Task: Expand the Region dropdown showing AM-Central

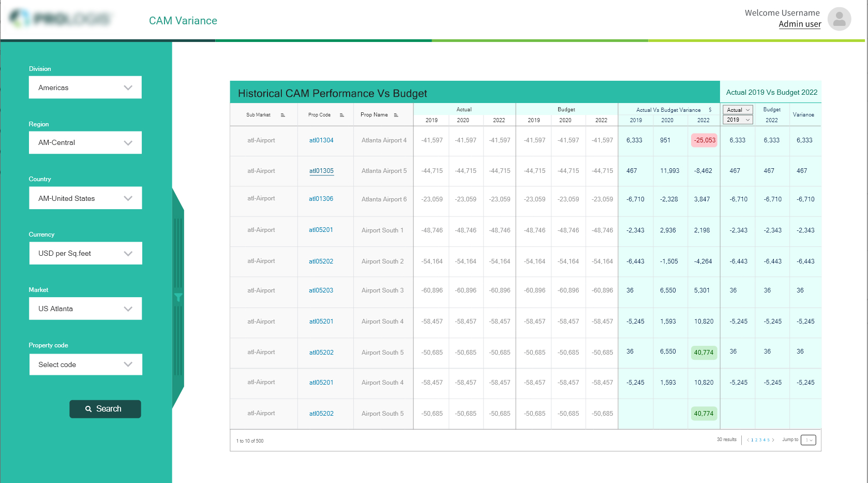Action: (x=85, y=143)
